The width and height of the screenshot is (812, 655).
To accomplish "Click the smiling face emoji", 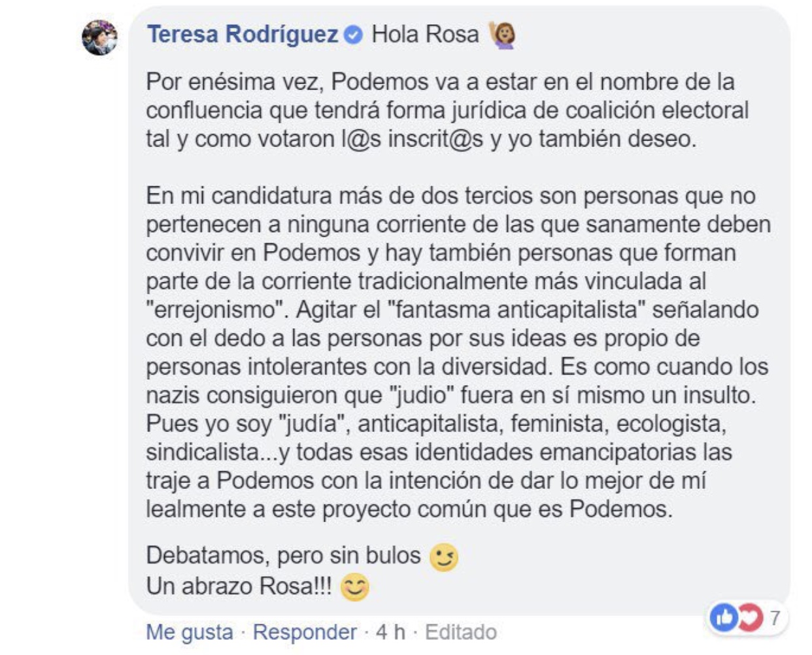I will point(355,587).
